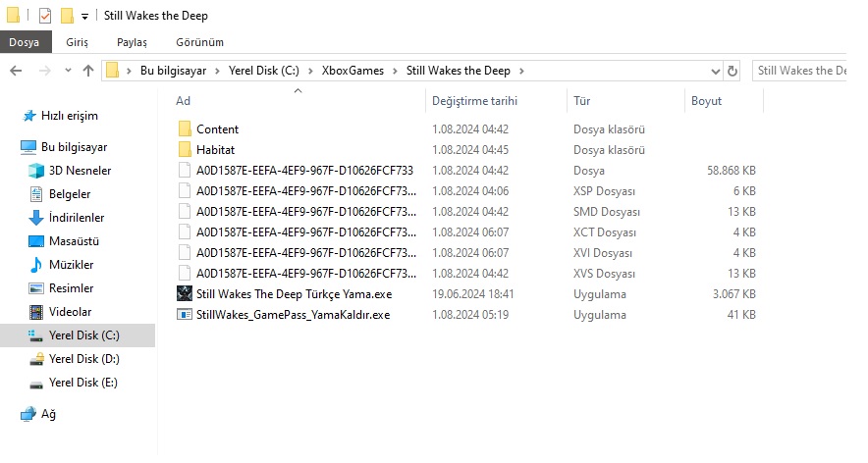This screenshot has width=868, height=463.
Task: Click New folder quick access toolbar icon
Action: point(67,16)
